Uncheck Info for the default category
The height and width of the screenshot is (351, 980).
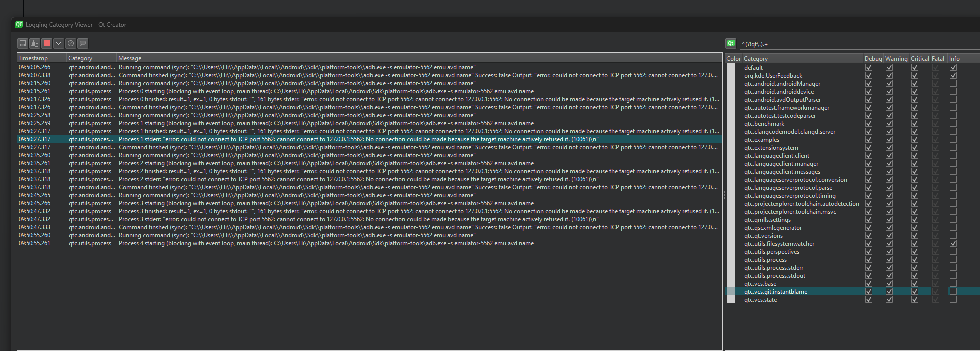[x=953, y=68]
